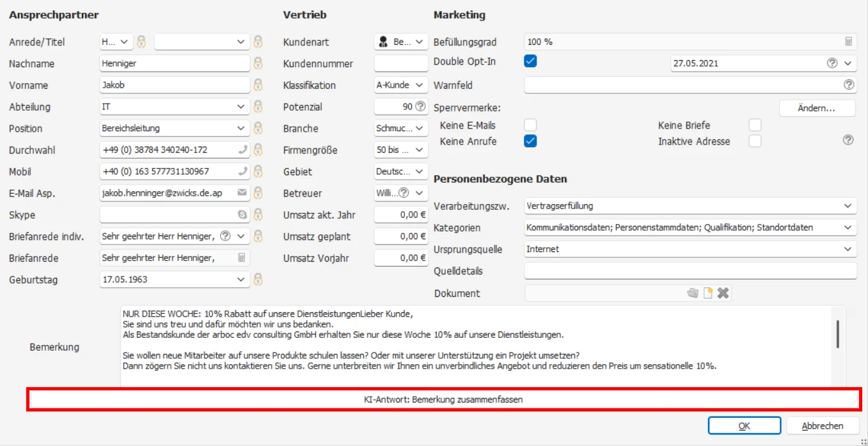Image resolution: width=868 pixels, height=446 pixels.
Task: Click the Abbrechen button
Action: click(x=823, y=426)
